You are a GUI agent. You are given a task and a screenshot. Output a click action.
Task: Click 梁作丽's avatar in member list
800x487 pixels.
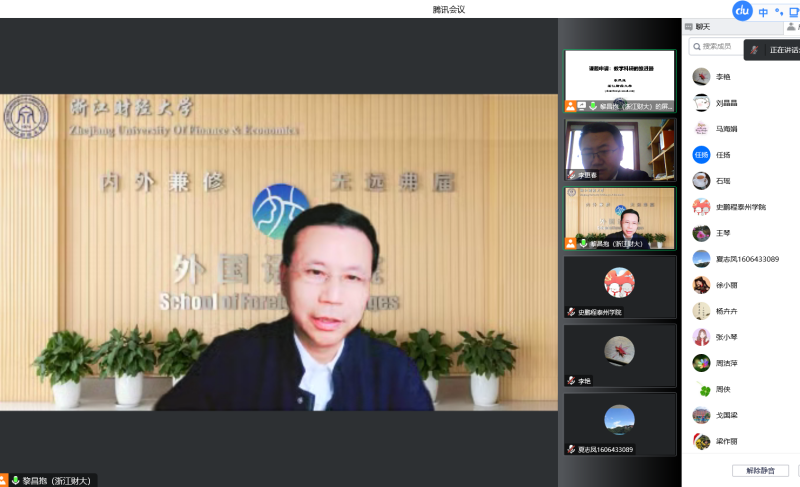tap(702, 441)
